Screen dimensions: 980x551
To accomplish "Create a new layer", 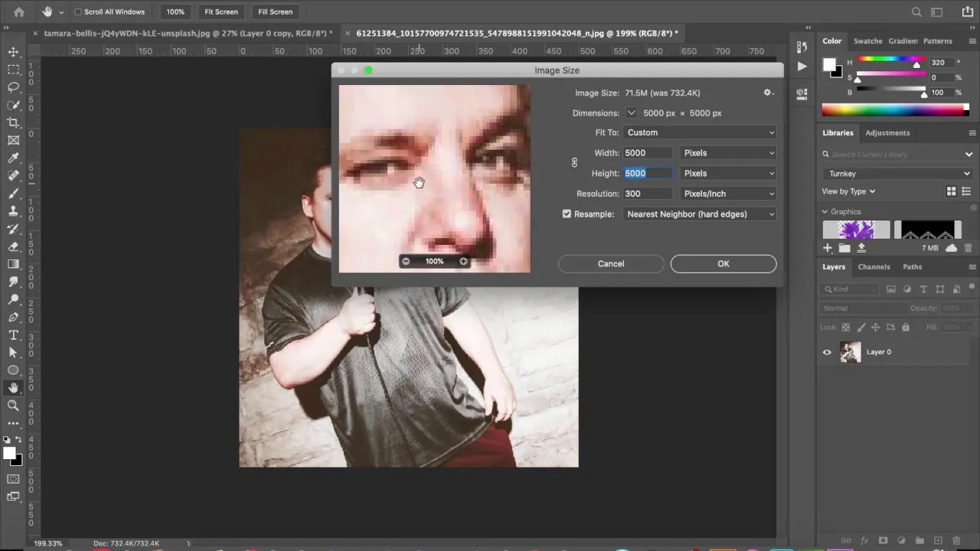I will click(x=938, y=540).
